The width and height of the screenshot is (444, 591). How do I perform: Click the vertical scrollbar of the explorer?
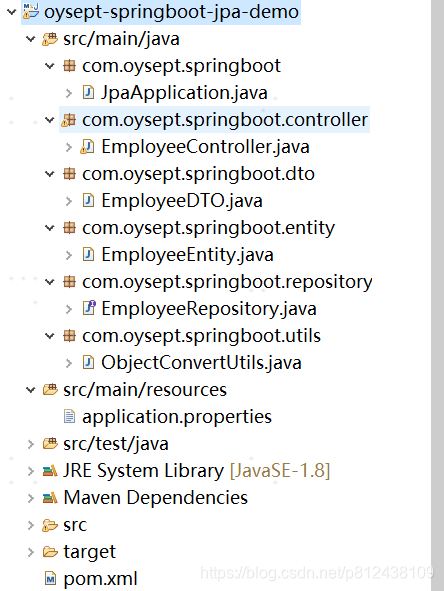(x=438, y=296)
